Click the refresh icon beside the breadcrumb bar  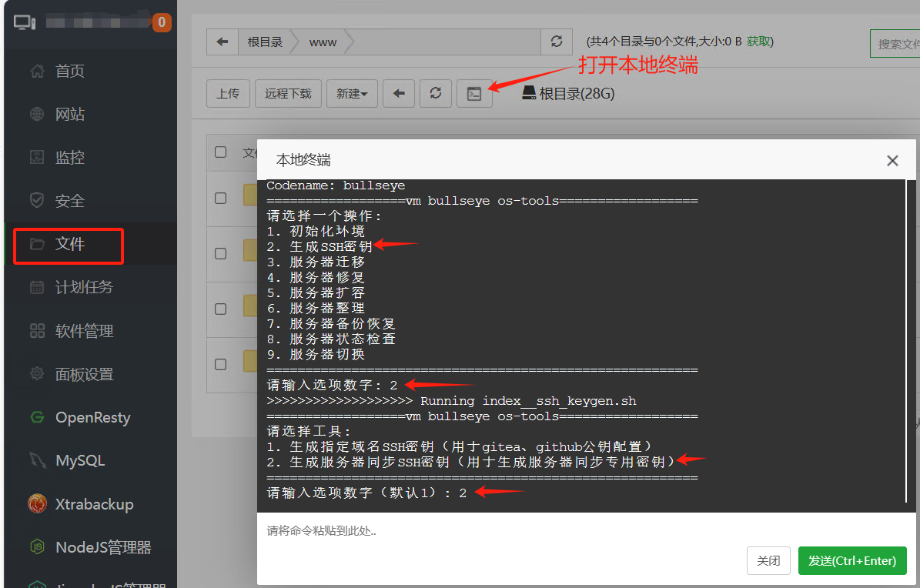tap(556, 41)
